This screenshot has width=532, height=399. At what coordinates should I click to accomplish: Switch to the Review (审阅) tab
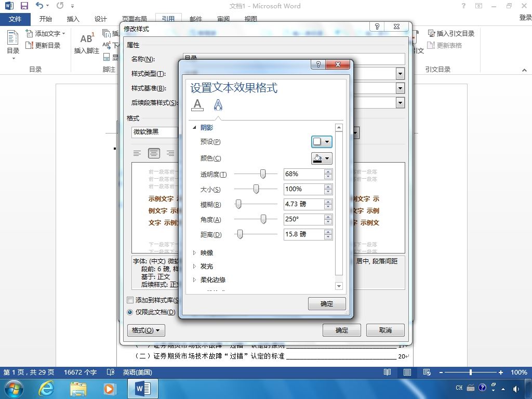[x=223, y=19]
